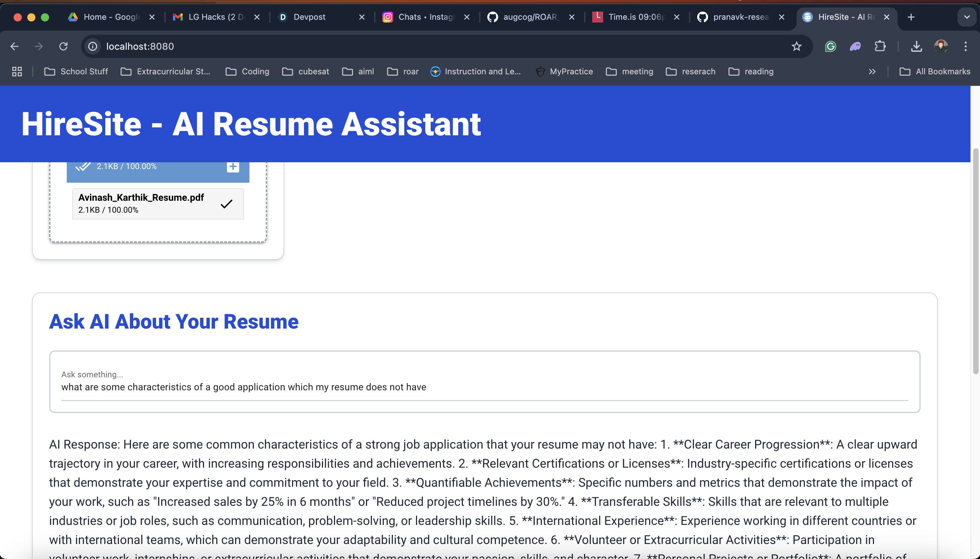This screenshot has width=980, height=559.
Task: Close the Time.is tab
Action: [677, 17]
